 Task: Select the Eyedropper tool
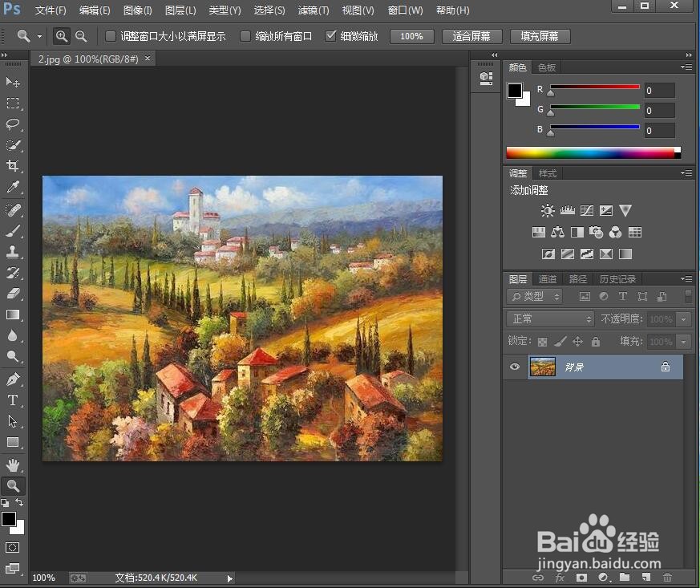coord(13,187)
